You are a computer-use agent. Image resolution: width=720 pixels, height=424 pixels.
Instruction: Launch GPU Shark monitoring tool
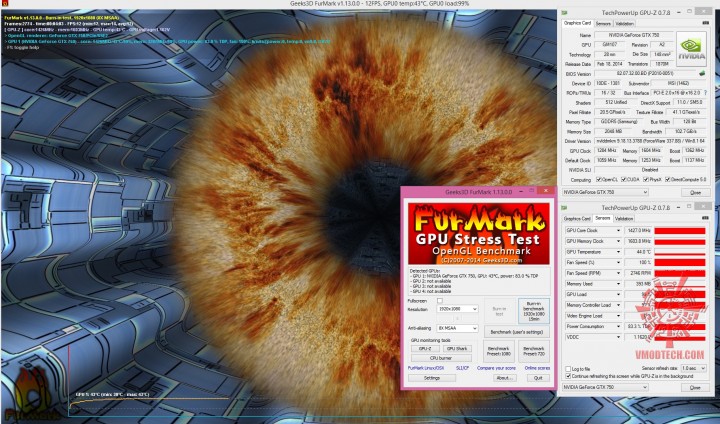coord(457,349)
